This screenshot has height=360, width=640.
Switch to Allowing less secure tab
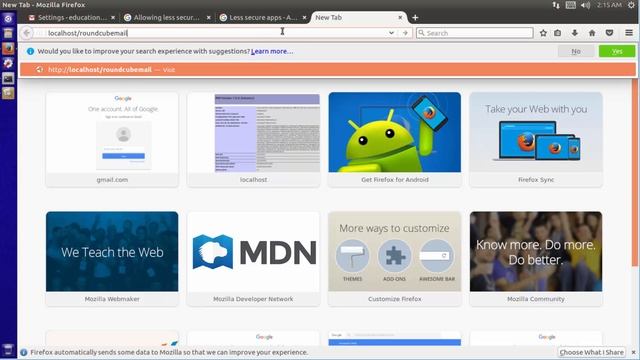coord(167,18)
